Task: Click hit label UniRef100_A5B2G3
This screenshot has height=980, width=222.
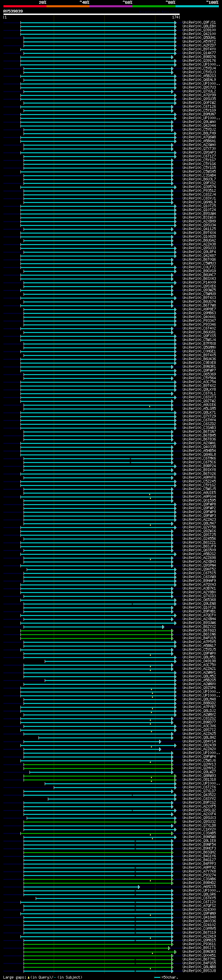Action: point(199,76)
